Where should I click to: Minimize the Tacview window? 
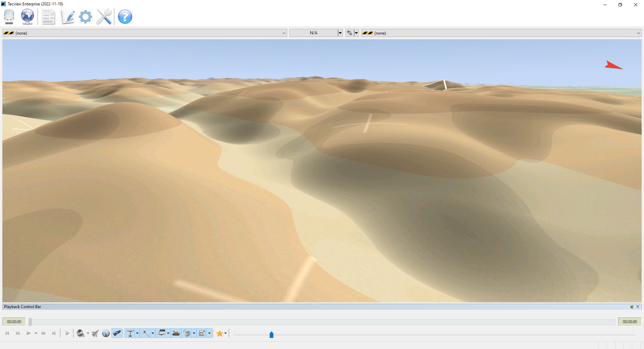[605, 5]
